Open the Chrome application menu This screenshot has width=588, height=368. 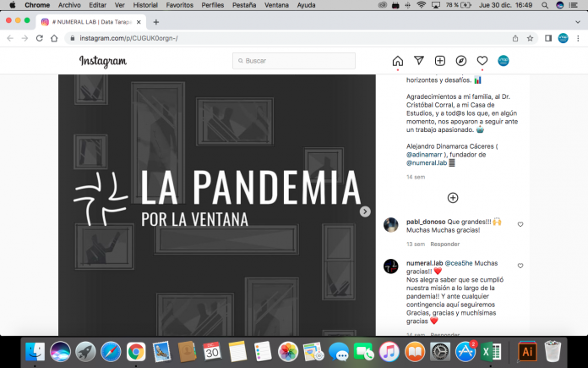click(37, 5)
